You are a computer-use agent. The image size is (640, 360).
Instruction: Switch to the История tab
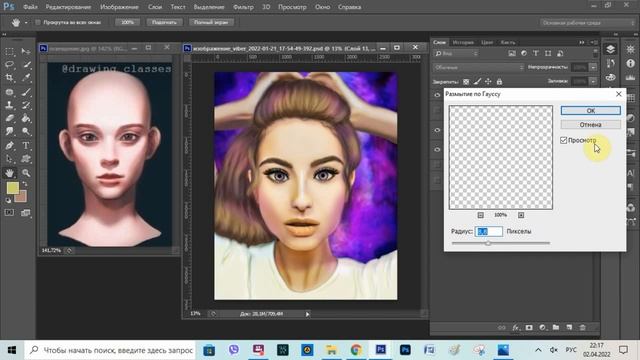[463, 42]
